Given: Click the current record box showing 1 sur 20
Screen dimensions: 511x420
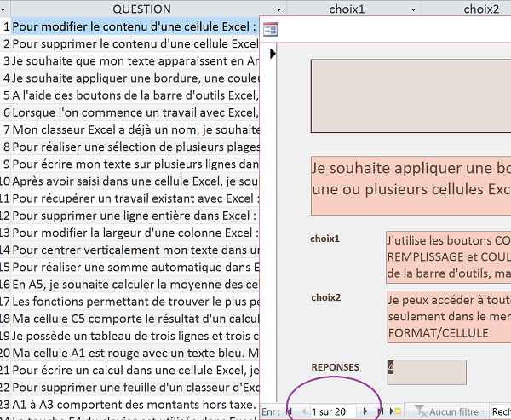Looking at the screenshot, I should (333, 411).
